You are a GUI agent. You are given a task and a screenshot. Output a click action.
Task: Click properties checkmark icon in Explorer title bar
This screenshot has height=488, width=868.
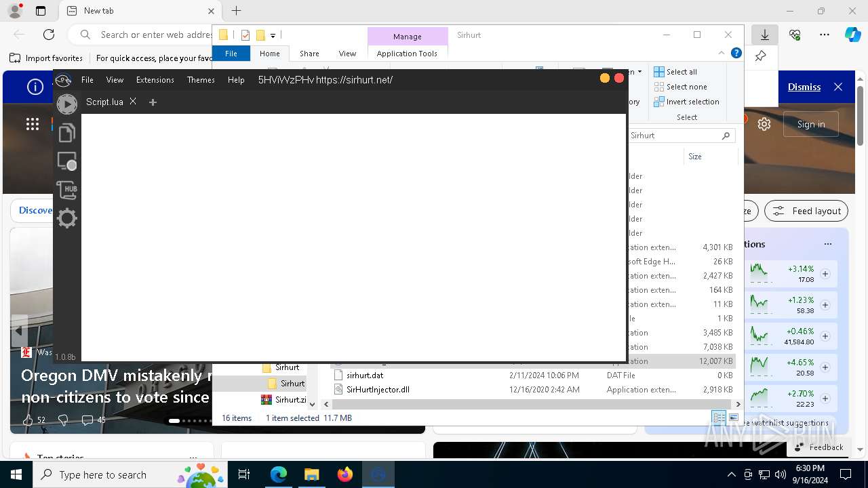[245, 35]
